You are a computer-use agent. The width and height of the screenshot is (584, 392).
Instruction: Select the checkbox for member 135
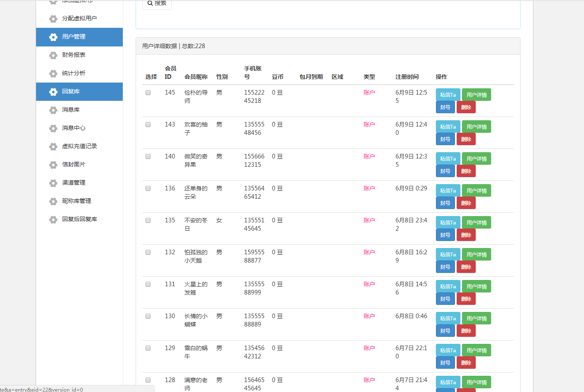(x=148, y=220)
